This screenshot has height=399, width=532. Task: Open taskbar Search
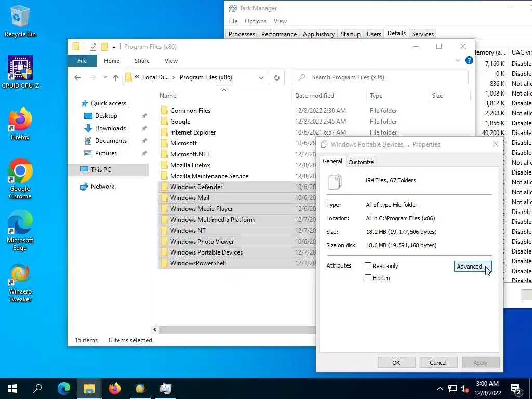[37, 389]
